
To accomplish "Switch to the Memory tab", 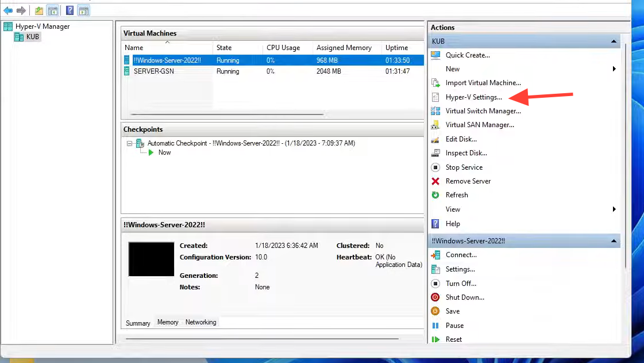I will (x=168, y=322).
